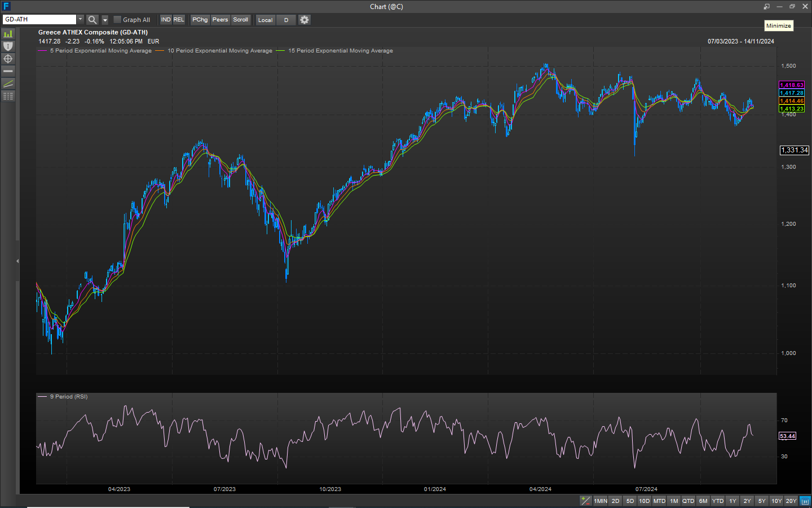Image resolution: width=812 pixels, height=508 pixels.
Task: Open the green bar chart type icon
Action: pyautogui.click(x=8, y=34)
